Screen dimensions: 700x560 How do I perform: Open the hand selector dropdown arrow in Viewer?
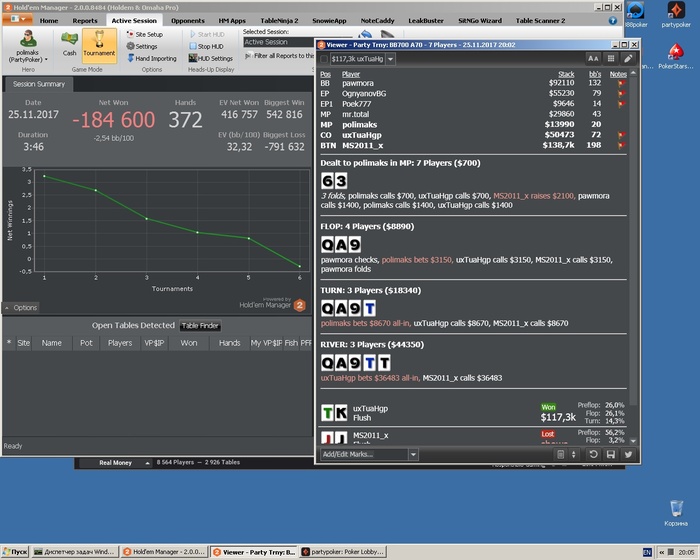pos(391,59)
